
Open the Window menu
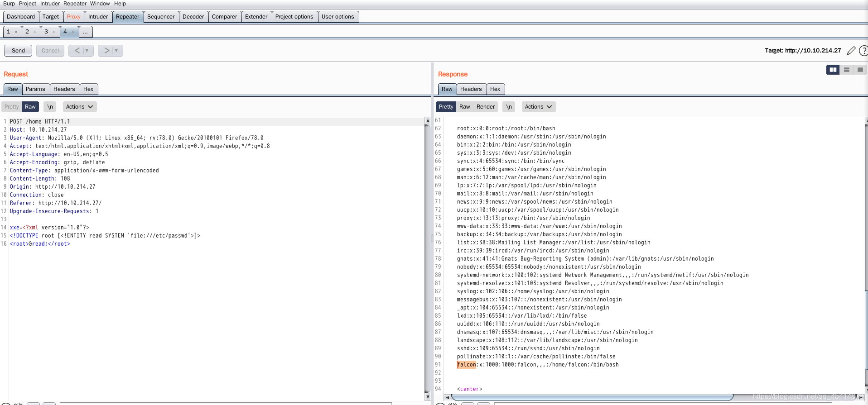tap(100, 4)
